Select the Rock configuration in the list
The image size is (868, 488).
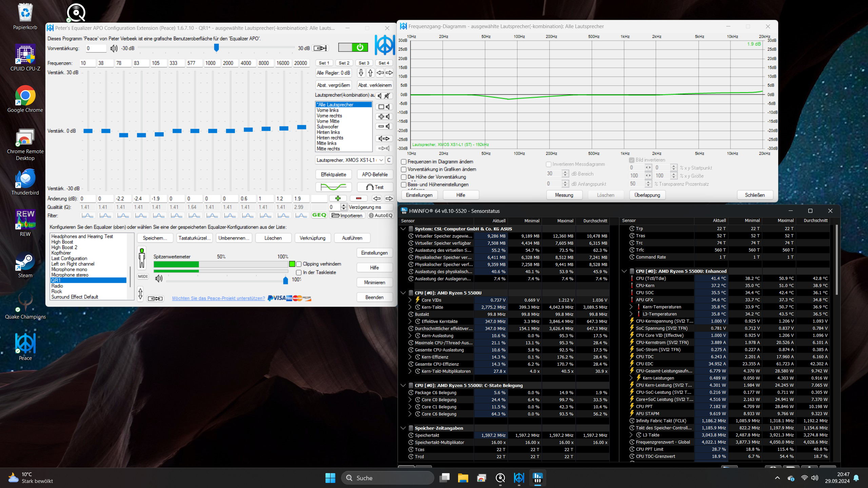coord(57,291)
